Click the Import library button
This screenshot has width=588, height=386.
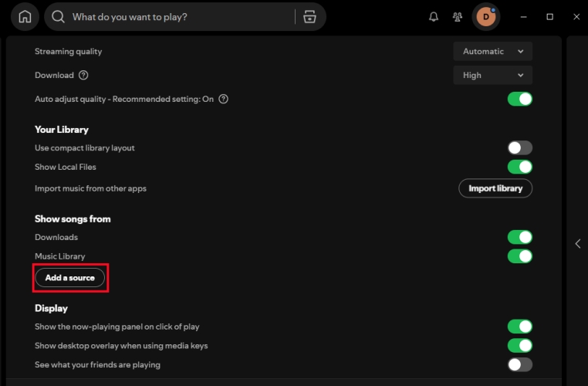point(495,188)
